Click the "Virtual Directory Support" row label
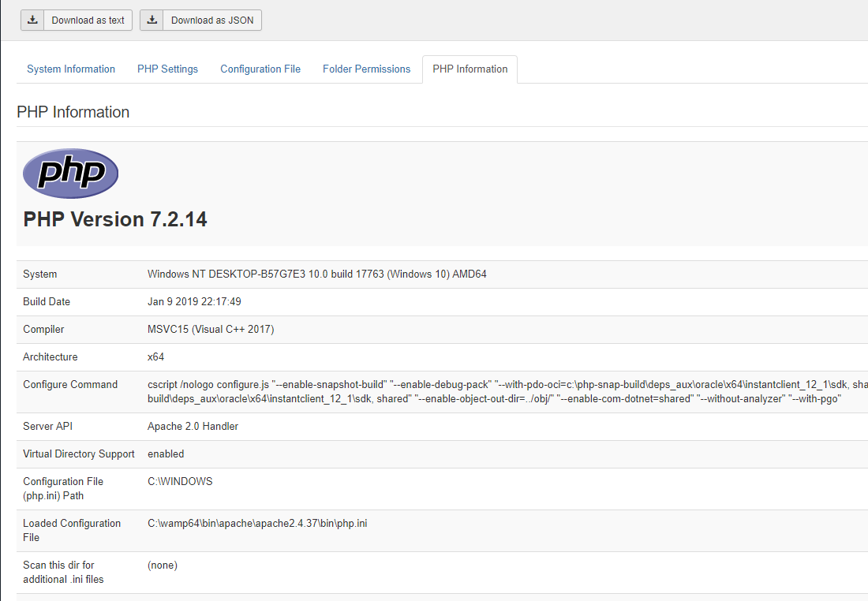 (x=79, y=454)
